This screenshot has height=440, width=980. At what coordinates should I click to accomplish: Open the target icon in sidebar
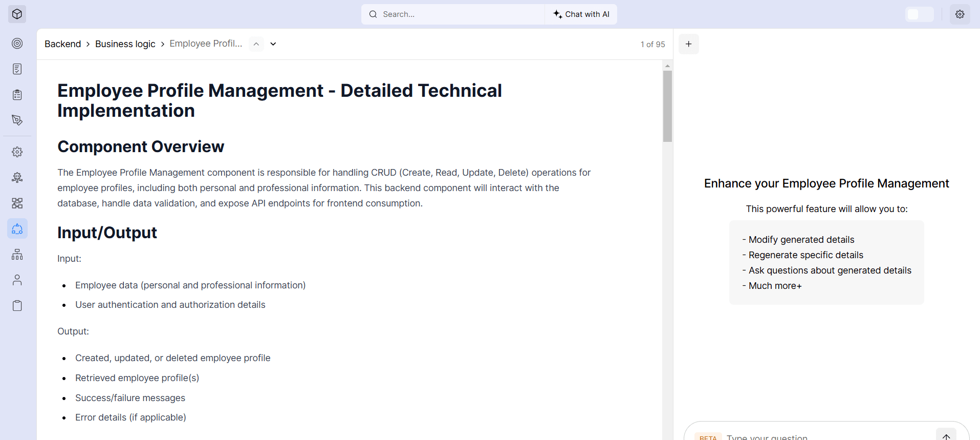tap(17, 44)
